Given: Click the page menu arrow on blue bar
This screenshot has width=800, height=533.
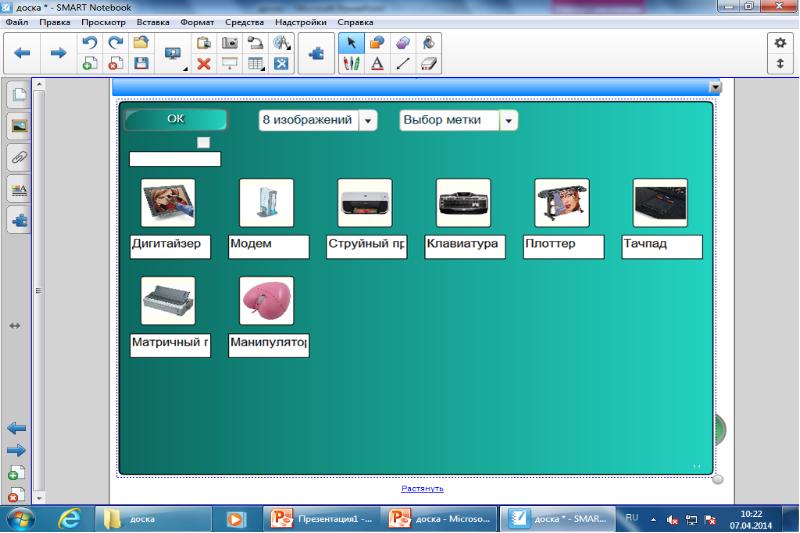Looking at the screenshot, I should (x=715, y=88).
